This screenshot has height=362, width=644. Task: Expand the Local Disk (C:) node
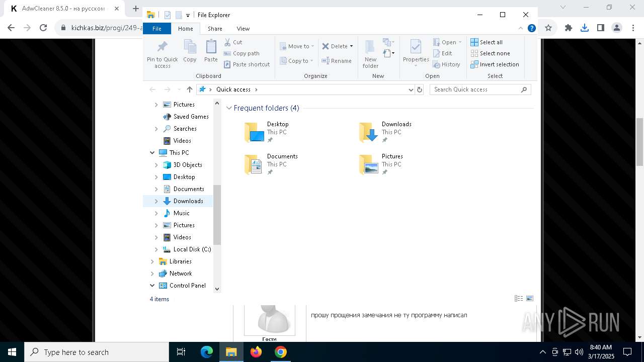(x=156, y=249)
